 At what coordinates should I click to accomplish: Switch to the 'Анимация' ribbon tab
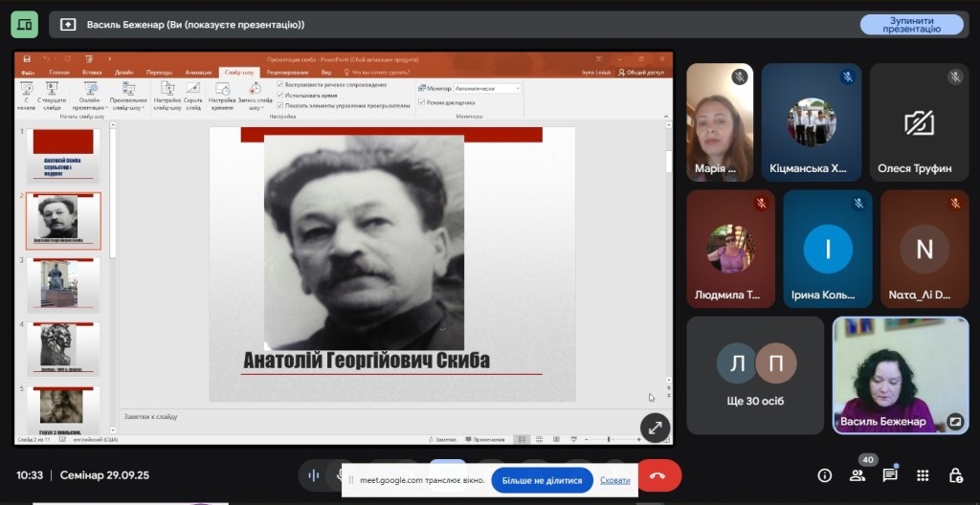198,72
